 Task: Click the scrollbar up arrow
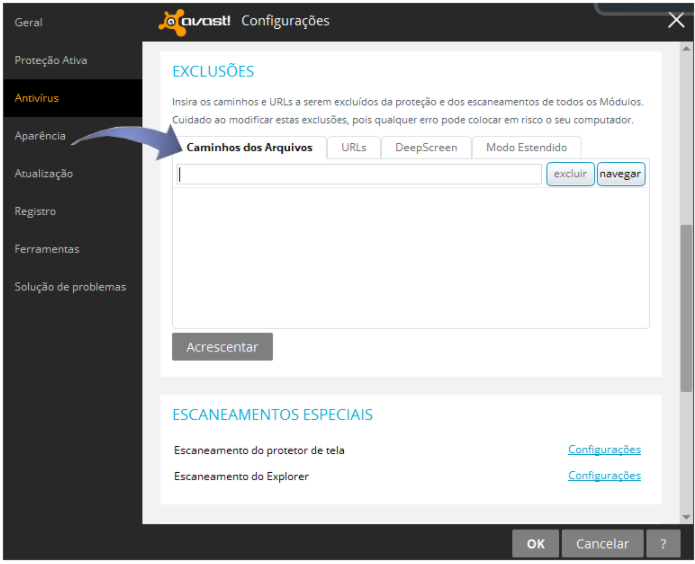(x=686, y=48)
